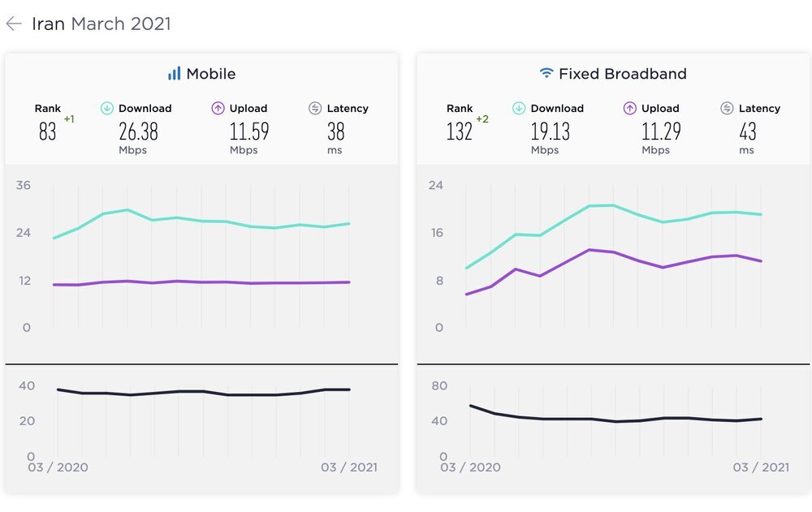The width and height of the screenshot is (812, 512).
Task: Click the Iran March 2021 title
Action: pyautogui.click(x=101, y=24)
